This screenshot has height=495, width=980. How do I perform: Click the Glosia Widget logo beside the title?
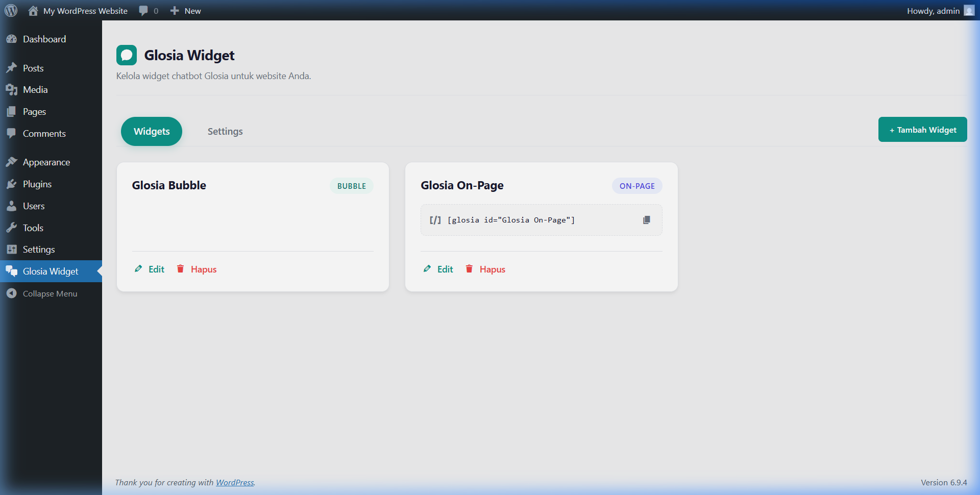[x=127, y=55]
